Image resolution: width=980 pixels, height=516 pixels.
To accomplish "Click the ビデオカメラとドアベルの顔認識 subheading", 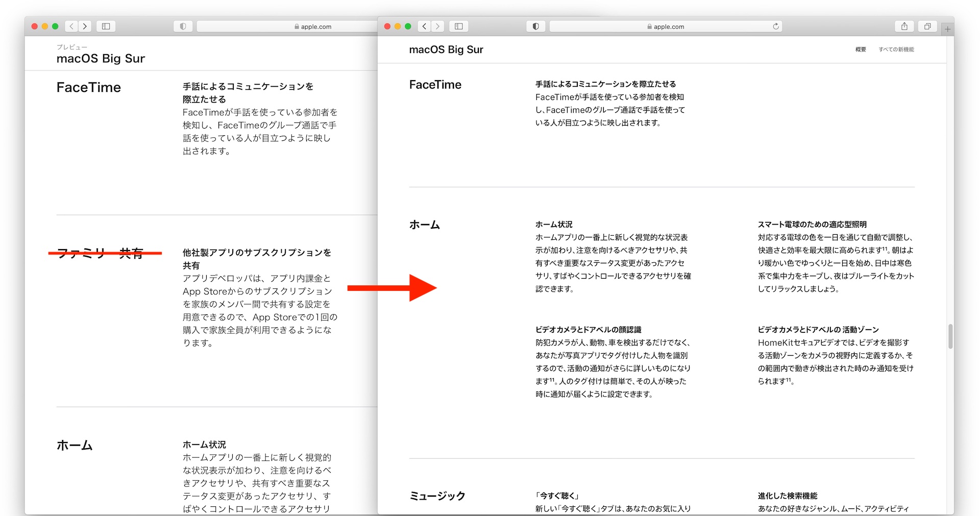I will [x=588, y=330].
